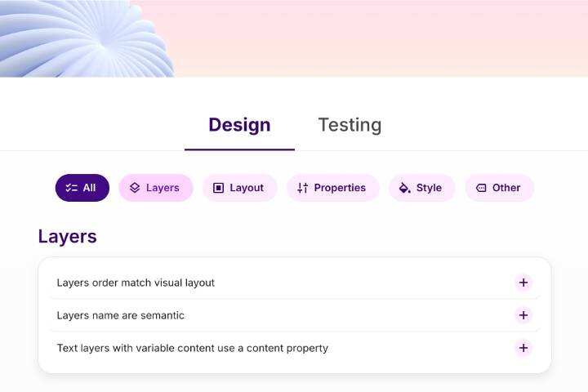588x392 pixels.
Task: Expand the 'Layers name are semantic' item
Action: (523, 315)
